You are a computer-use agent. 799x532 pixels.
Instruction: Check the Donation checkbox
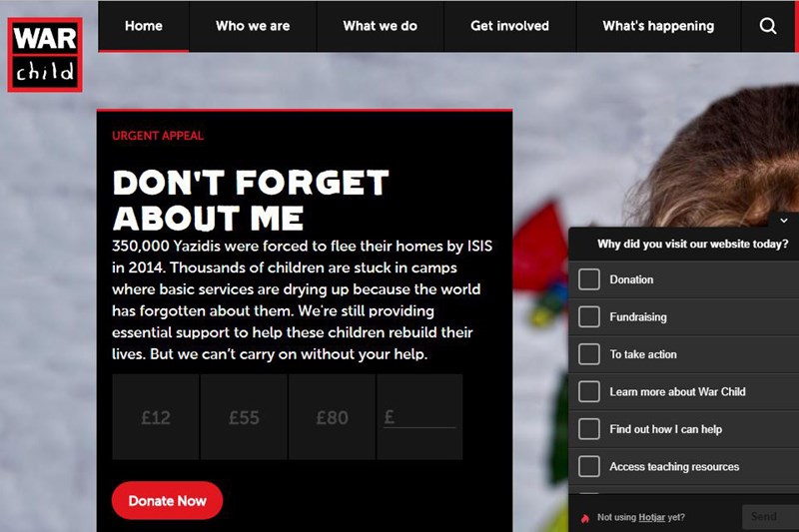point(589,279)
